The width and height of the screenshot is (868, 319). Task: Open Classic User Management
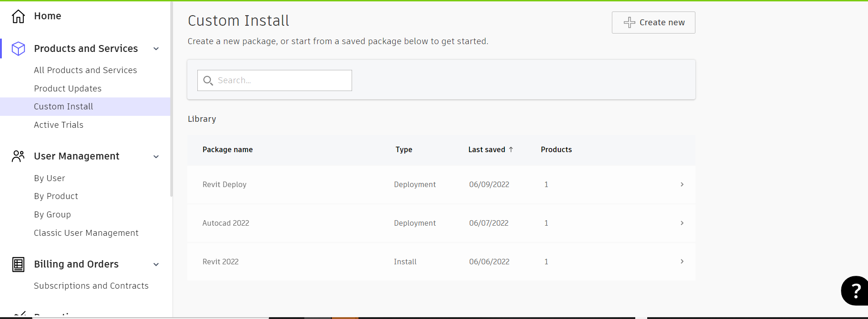click(x=86, y=233)
